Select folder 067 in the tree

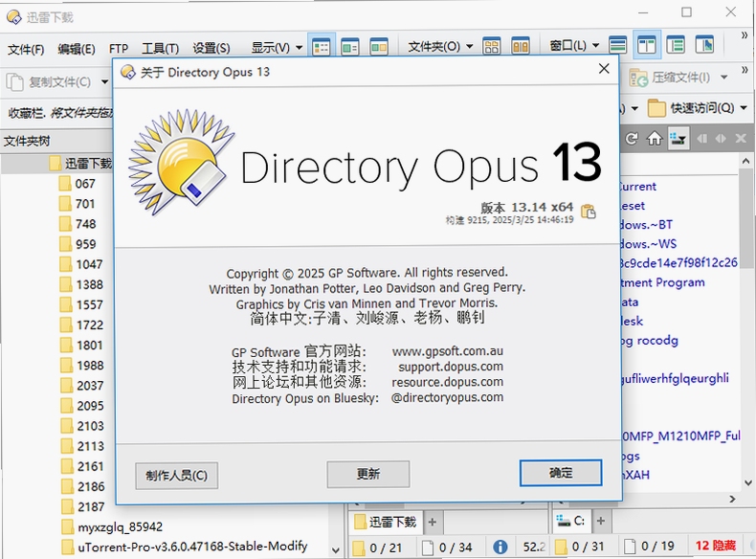(x=78, y=184)
